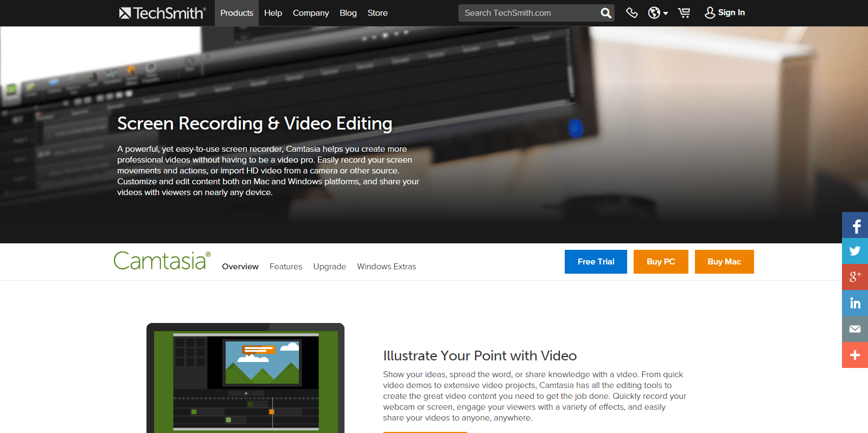Open the Products menu
Screen dimensions: 868x433
tap(237, 13)
